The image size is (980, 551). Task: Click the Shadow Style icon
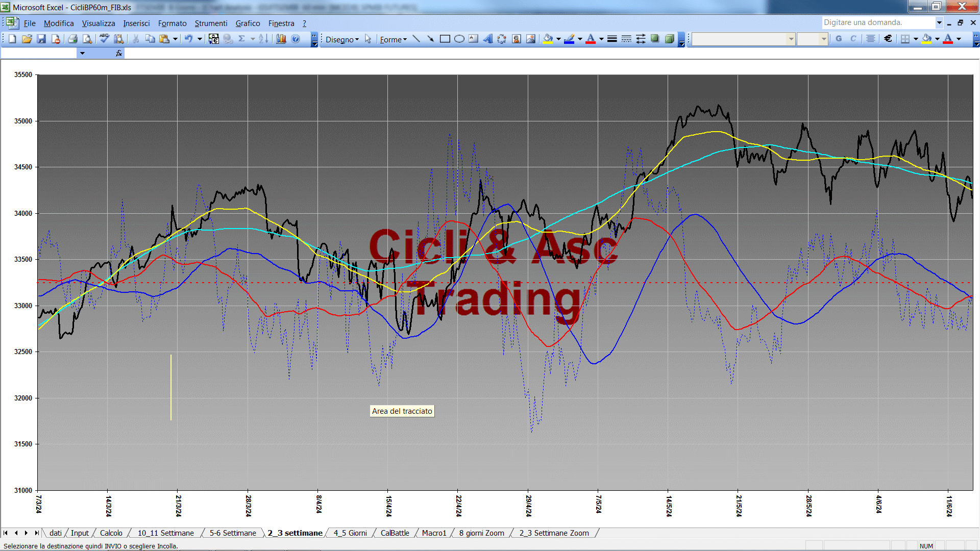[x=655, y=39]
